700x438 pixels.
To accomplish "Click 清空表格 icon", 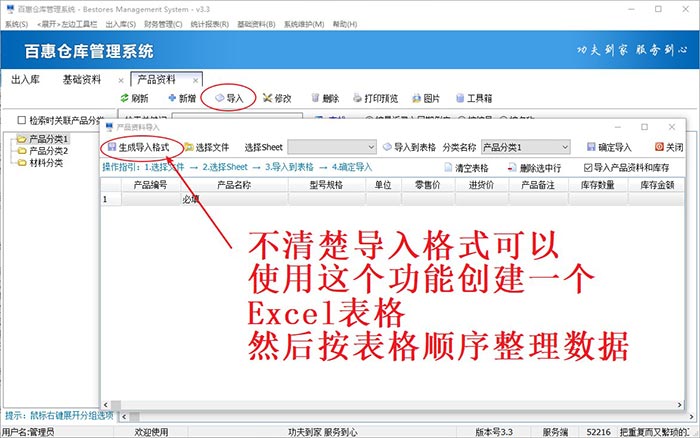I will pyautogui.click(x=448, y=168).
